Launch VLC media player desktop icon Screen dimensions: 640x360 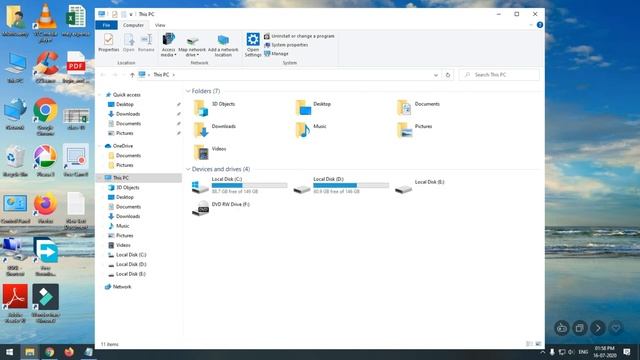pos(45,23)
